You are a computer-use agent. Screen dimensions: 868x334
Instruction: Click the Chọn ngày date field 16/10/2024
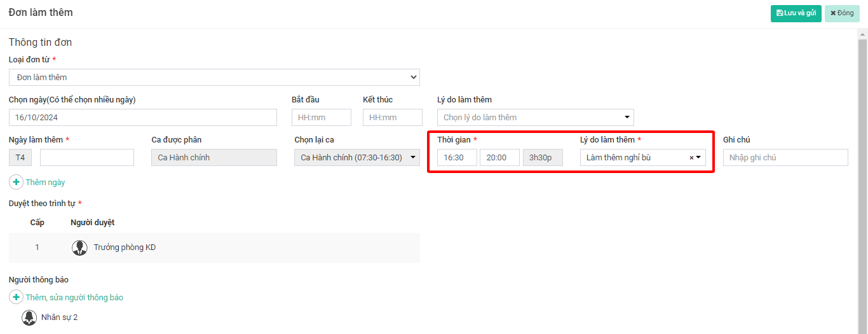coord(143,118)
